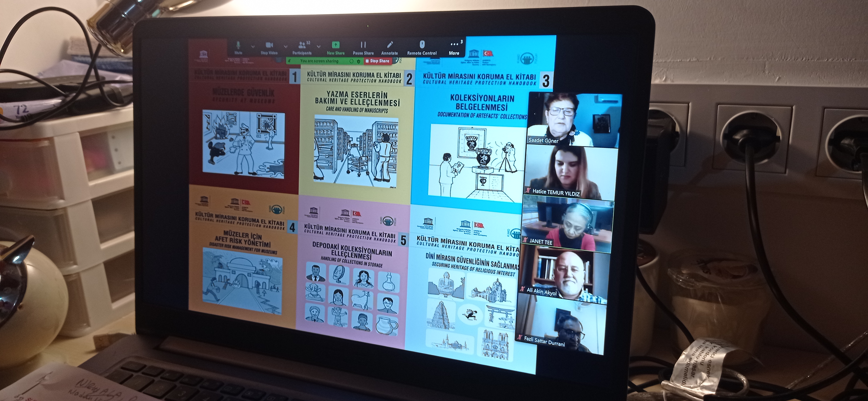Viewport: 868px width, 401px height.
Task: Expand the arrow next to Stop Video
Action: pos(285,46)
